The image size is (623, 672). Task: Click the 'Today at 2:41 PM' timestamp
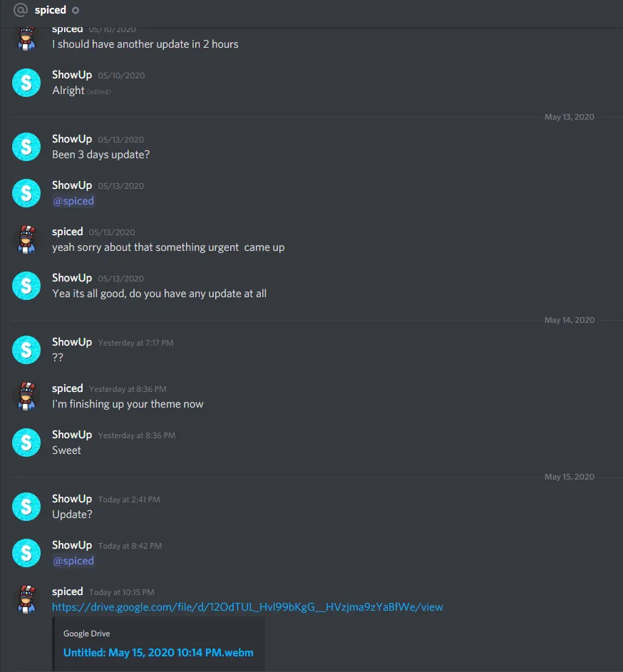click(129, 500)
